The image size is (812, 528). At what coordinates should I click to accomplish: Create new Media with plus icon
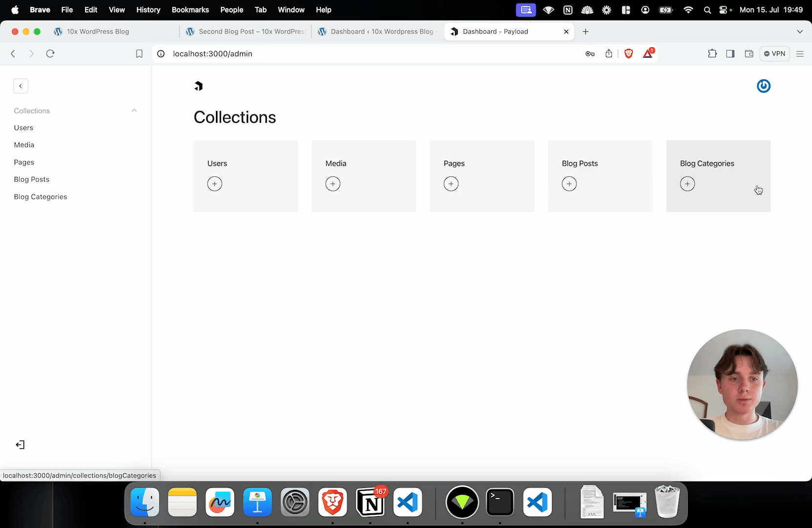click(x=333, y=184)
